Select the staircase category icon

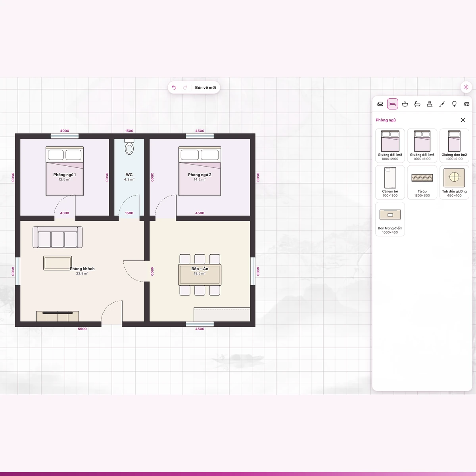coord(442,104)
